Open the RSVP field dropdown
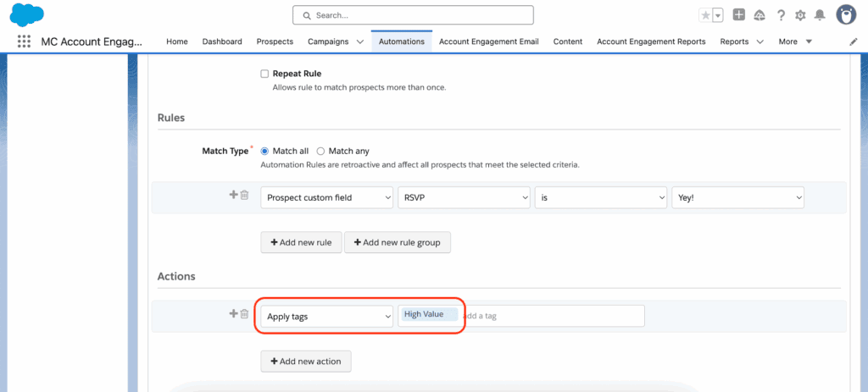Screen dimensions: 868x392 pyautogui.click(x=464, y=197)
